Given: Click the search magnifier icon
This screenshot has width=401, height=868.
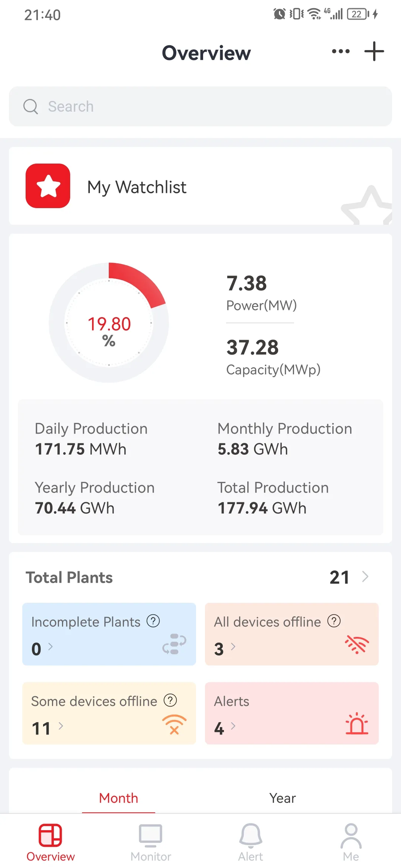Looking at the screenshot, I should pos(30,106).
